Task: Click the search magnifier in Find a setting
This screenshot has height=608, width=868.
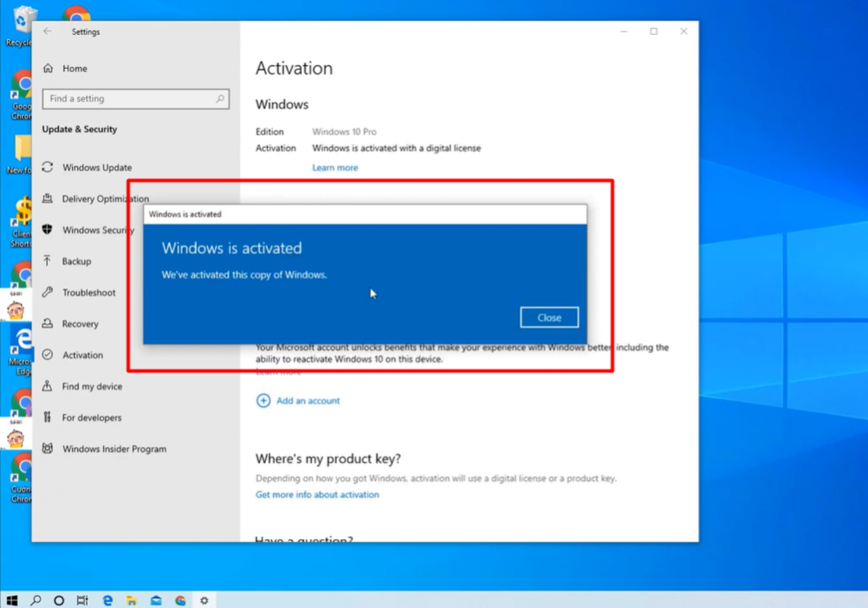Action: 220,99
